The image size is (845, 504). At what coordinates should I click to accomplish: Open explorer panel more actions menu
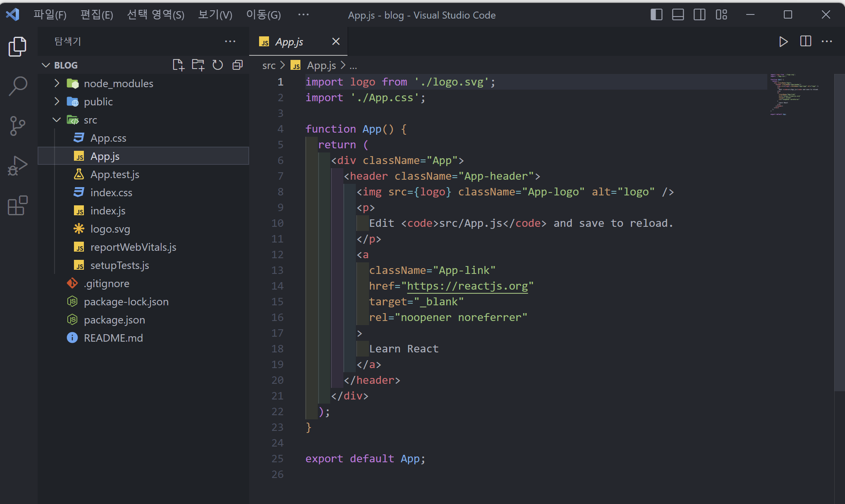(x=230, y=41)
